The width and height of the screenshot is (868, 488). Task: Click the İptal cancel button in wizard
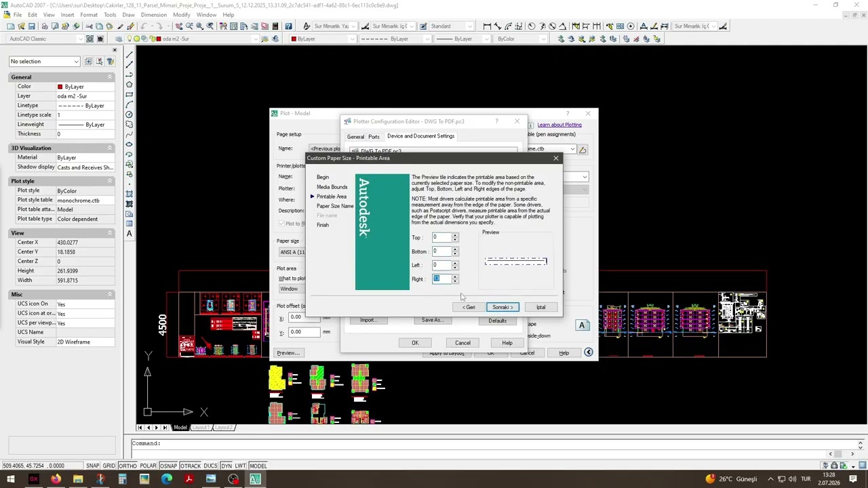[540, 307]
